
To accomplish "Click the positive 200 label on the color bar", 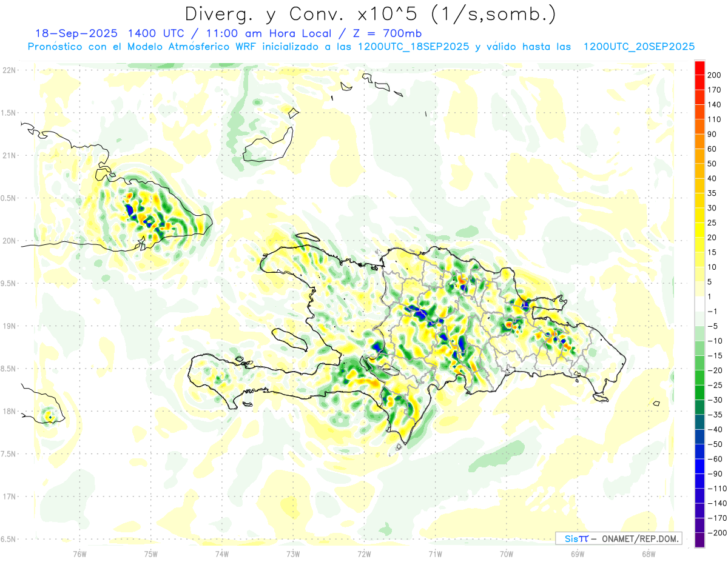I will point(713,75).
